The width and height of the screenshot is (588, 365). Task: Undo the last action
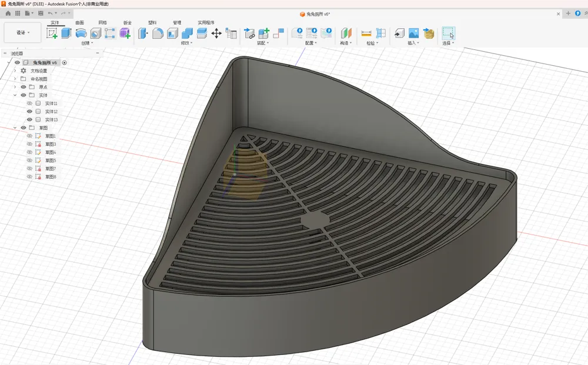click(x=50, y=13)
